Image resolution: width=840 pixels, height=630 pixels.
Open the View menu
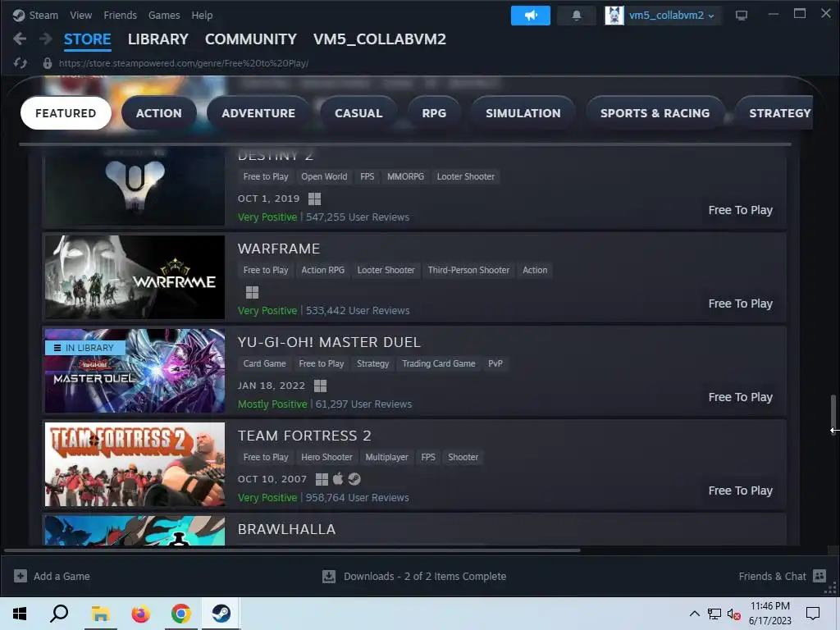click(81, 15)
